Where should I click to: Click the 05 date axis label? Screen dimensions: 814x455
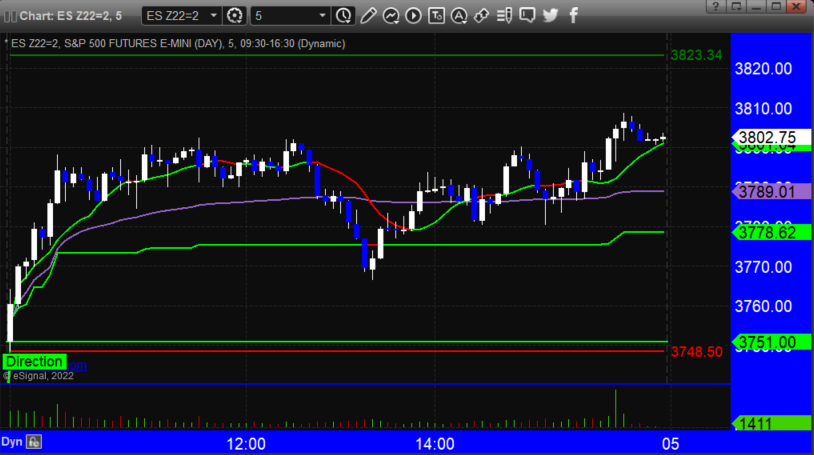[x=670, y=444]
